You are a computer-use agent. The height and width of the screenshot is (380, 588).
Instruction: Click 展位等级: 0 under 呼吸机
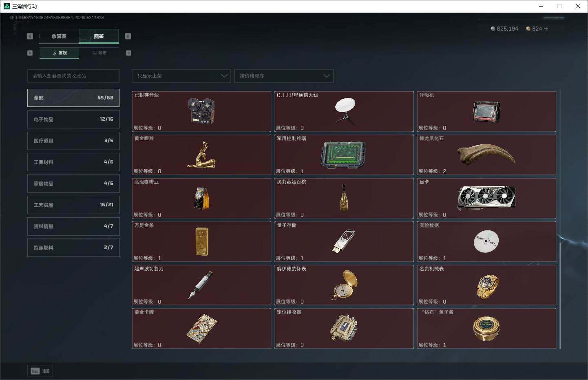(x=432, y=128)
